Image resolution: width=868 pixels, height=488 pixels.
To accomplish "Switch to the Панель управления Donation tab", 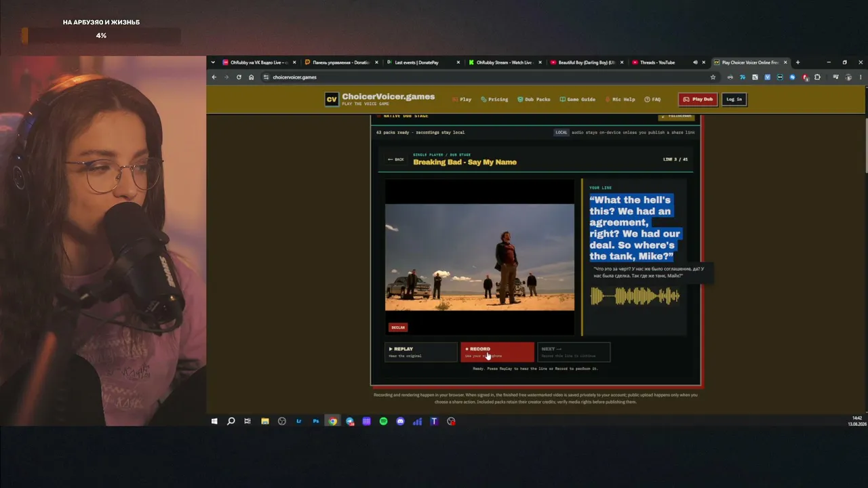I will pyautogui.click(x=341, y=62).
